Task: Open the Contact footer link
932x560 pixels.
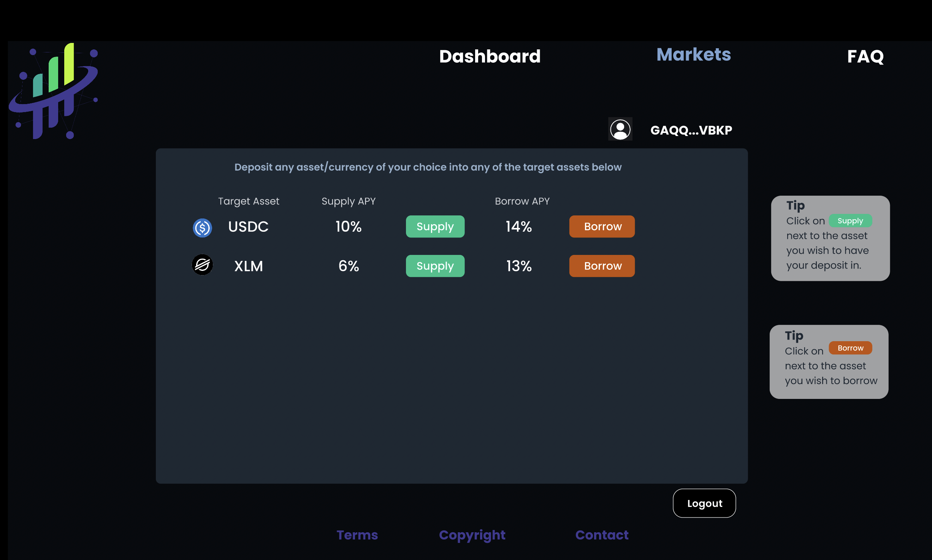Action: pos(601,535)
